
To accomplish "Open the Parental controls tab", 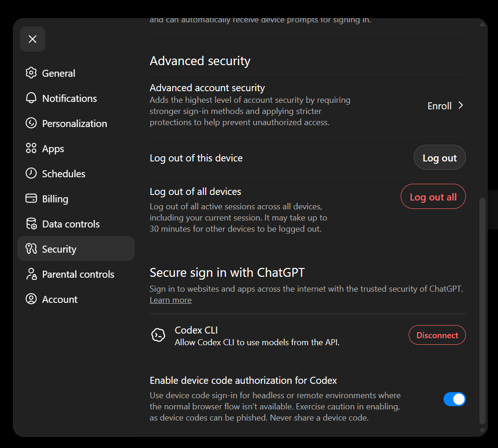I will pos(75,274).
